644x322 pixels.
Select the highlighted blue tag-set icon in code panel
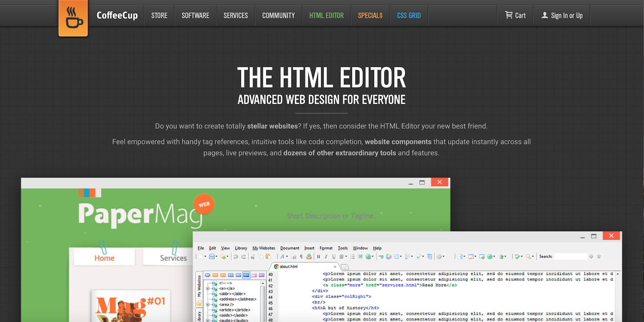[x=246, y=275]
